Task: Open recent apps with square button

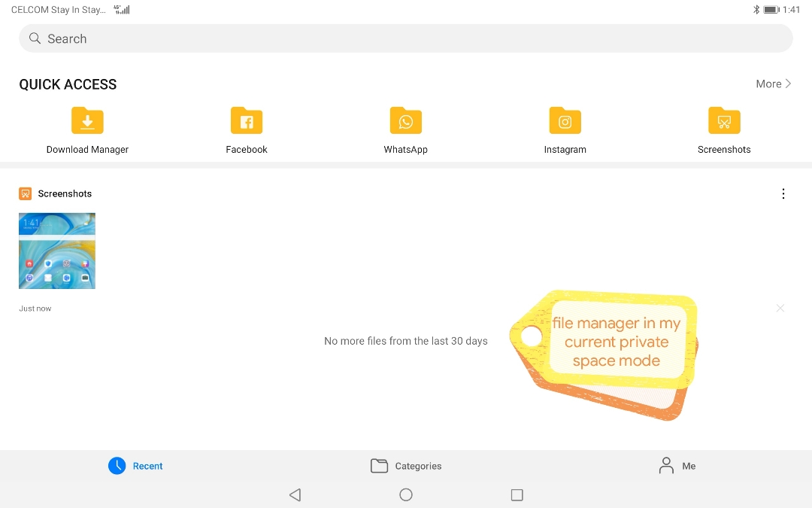Action: point(517,494)
